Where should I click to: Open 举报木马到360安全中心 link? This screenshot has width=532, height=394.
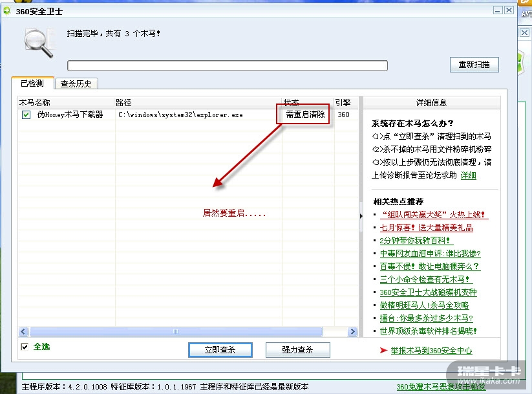point(431,351)
